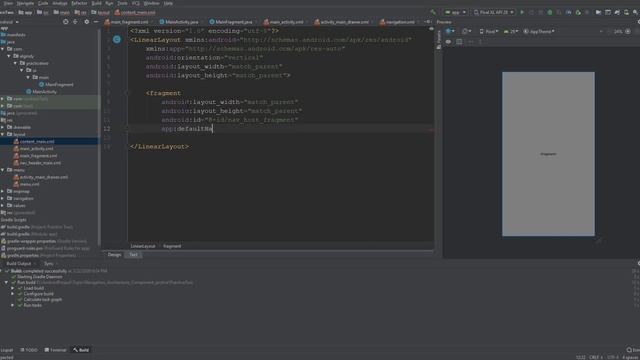Image resolution: width=640 pixels, height=360 pixels.
Task: Collapse the main package folder
Action: 28,77
